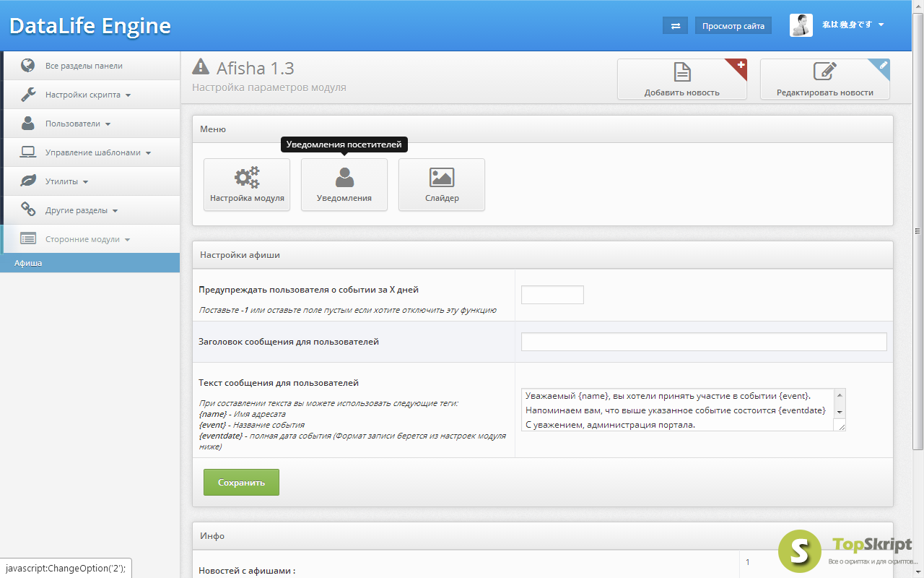The width and height of the screenshot is (924, 578).
Task: Click the warning triangle icon beside Afisha 1.3
Action: point(201,66)
